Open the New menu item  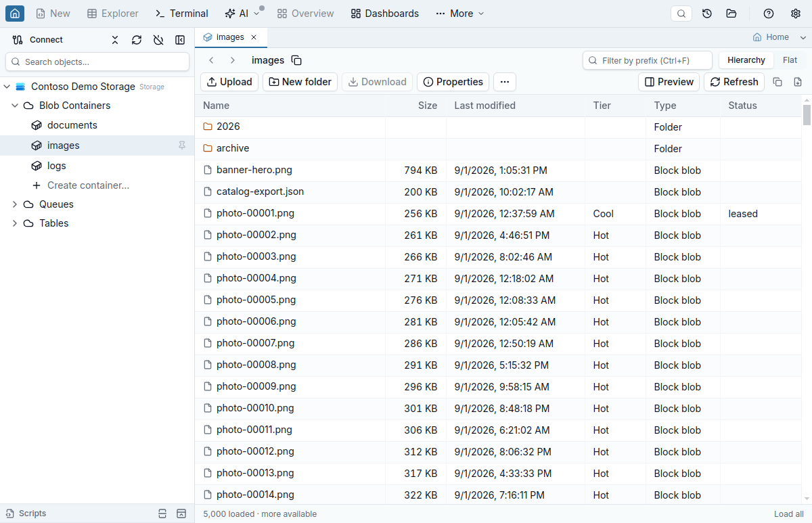tap(53, 14)
